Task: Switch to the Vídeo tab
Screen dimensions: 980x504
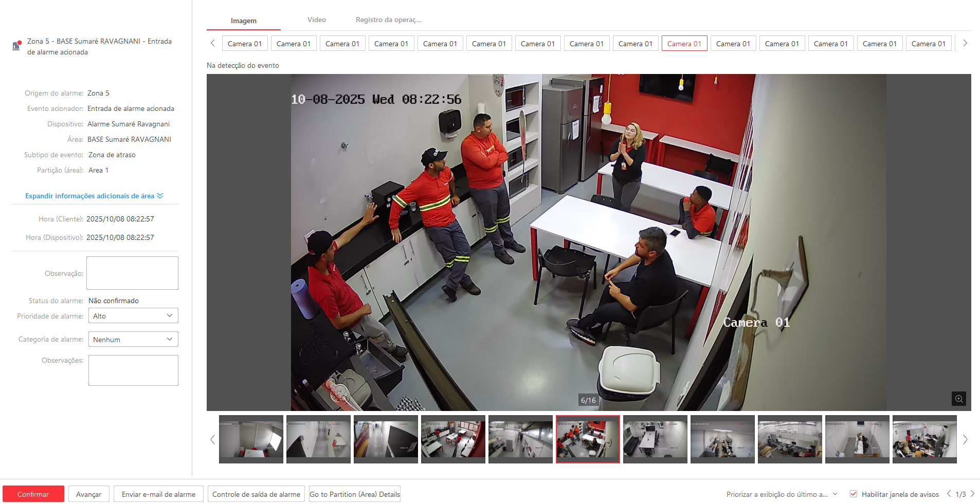Action: (x=316, y=20)
